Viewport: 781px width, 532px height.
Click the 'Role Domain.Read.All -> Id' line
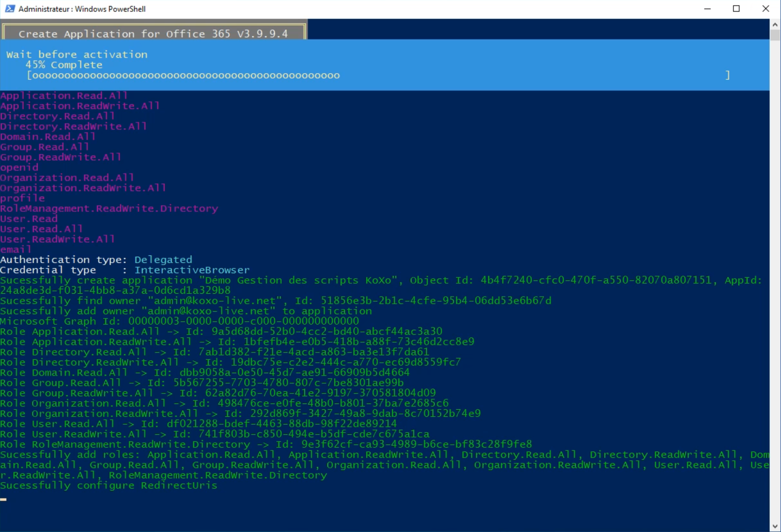[x=205, y=373]
